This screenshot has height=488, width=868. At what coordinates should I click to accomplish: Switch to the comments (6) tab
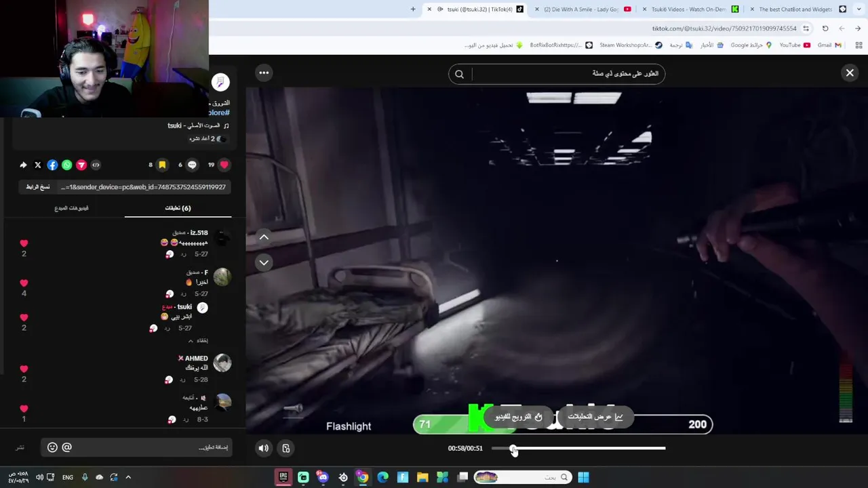coord(178,208)
